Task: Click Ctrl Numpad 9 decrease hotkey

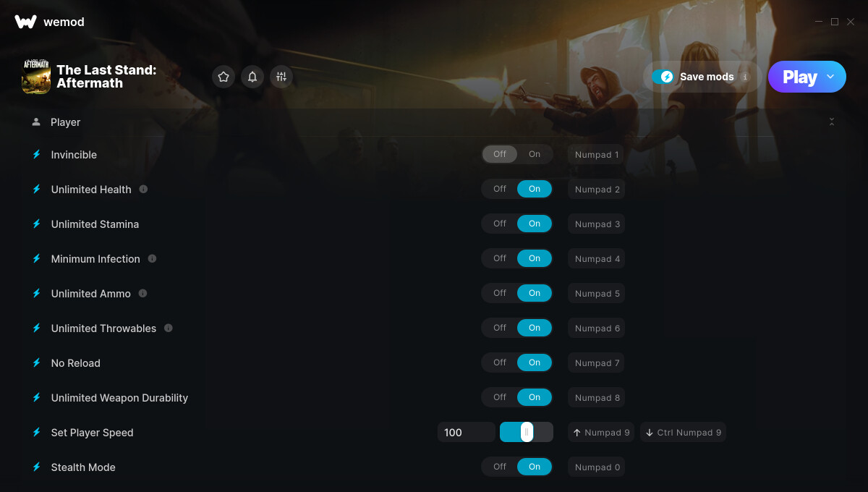Action: [683, 432]
